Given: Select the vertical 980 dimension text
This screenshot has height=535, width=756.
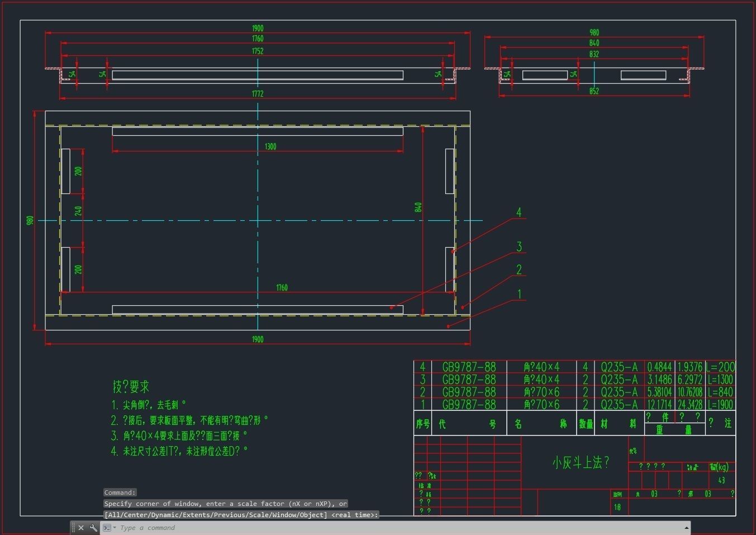Looking at the screenshot, I should tap(30, 220).
